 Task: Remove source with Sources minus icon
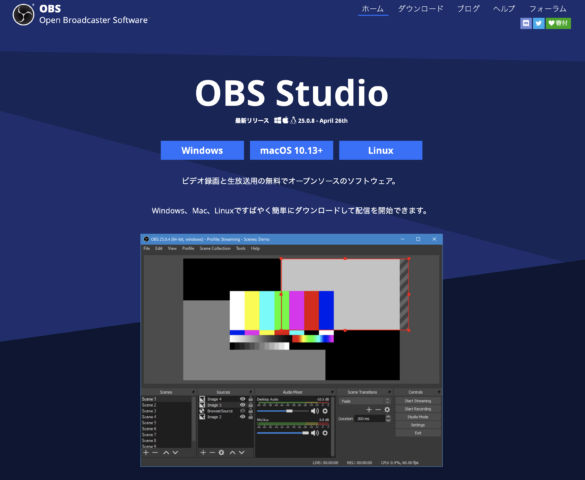pos(212,452)
